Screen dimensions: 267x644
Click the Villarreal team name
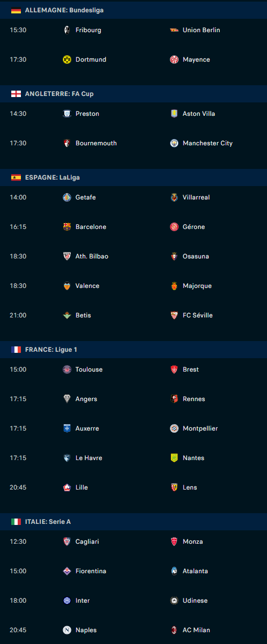pyautogui.click(x=196, y=197)
